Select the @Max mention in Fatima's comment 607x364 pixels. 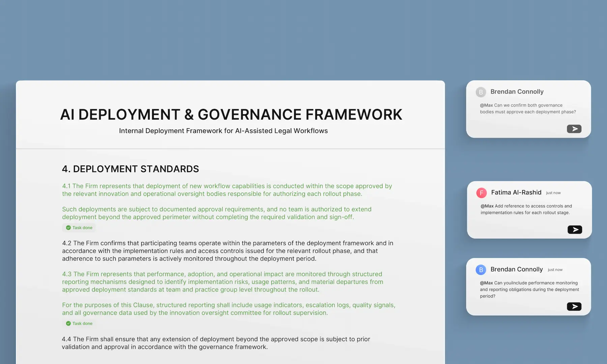point(487,206)
